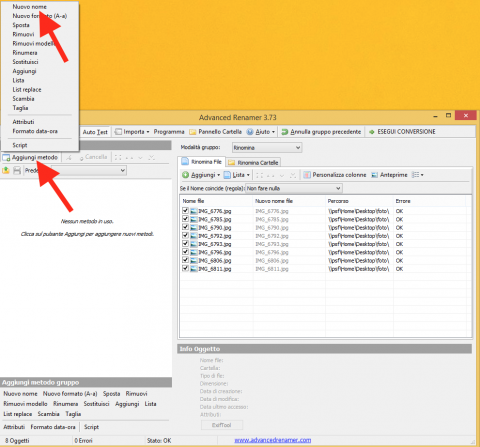Open the Lista dropdown arrow
The height and width of the screenshot is (447, 480).
point(248,175)
